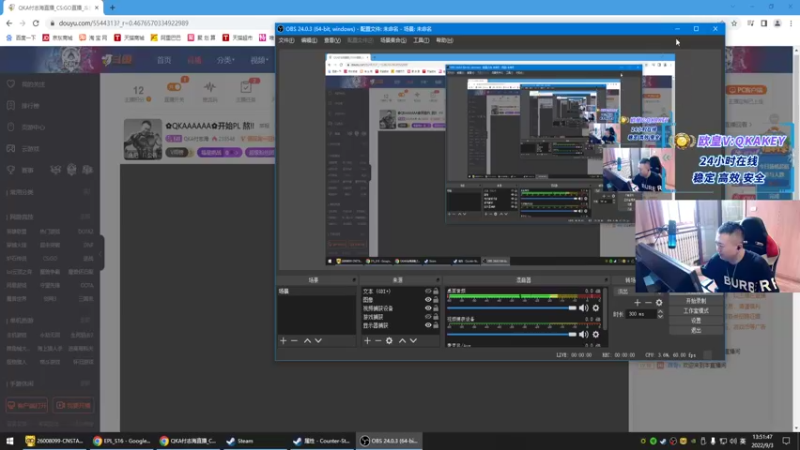Open source properties gear in Sources panel
800x450 pixels.
pos(389,340)
